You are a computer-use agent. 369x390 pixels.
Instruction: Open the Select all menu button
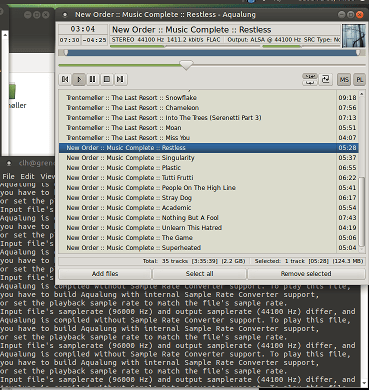(199, 274)
